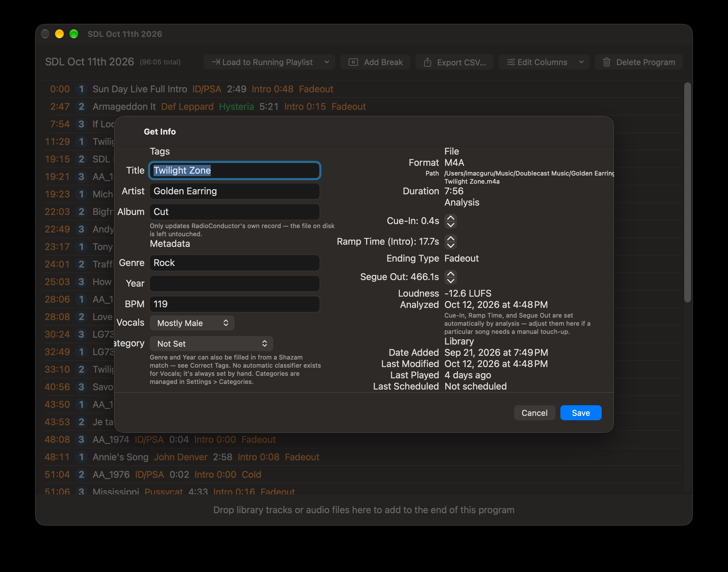The height and width of the screenshot is (572, 728).
Task: Select the Sun Day Live Full Intro row
Action: [363, 89]
